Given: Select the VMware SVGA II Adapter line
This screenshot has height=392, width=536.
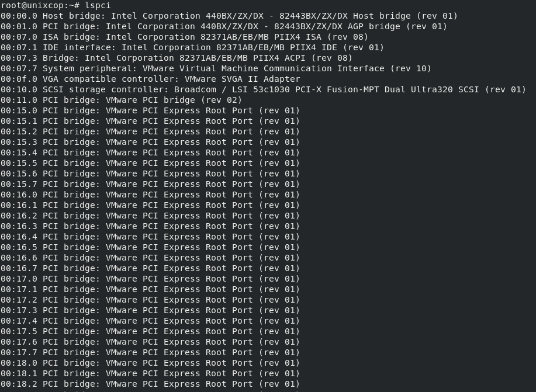Looking at the screenshot, I should pos(150,79).
